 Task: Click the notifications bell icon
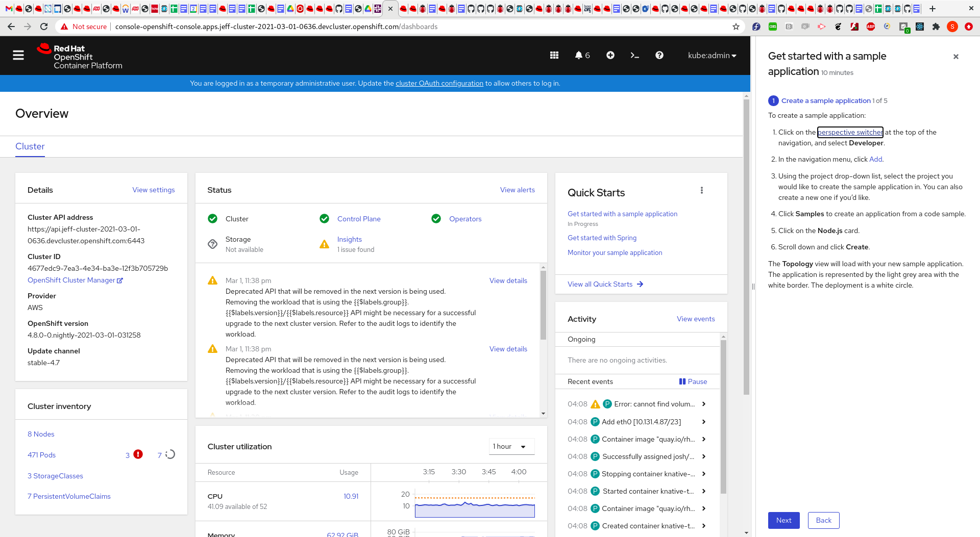[x=579, y=56]
